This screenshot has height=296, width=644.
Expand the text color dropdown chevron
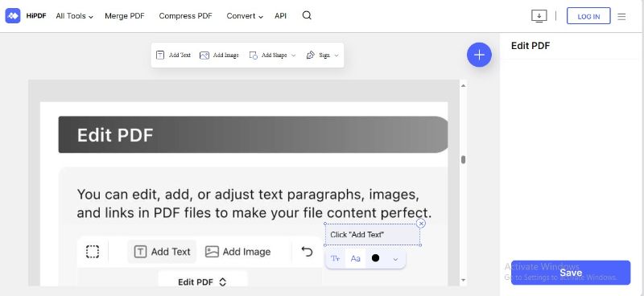[x=395, y=260]
